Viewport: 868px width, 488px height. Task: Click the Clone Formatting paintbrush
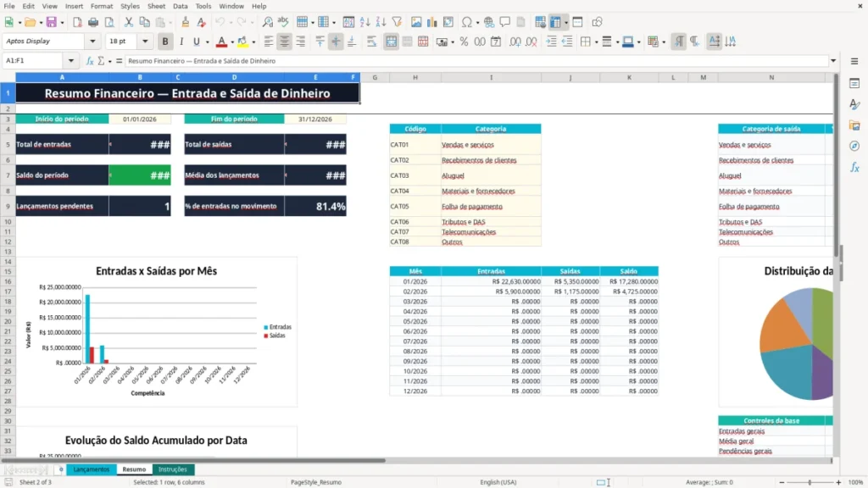(186, 22)
